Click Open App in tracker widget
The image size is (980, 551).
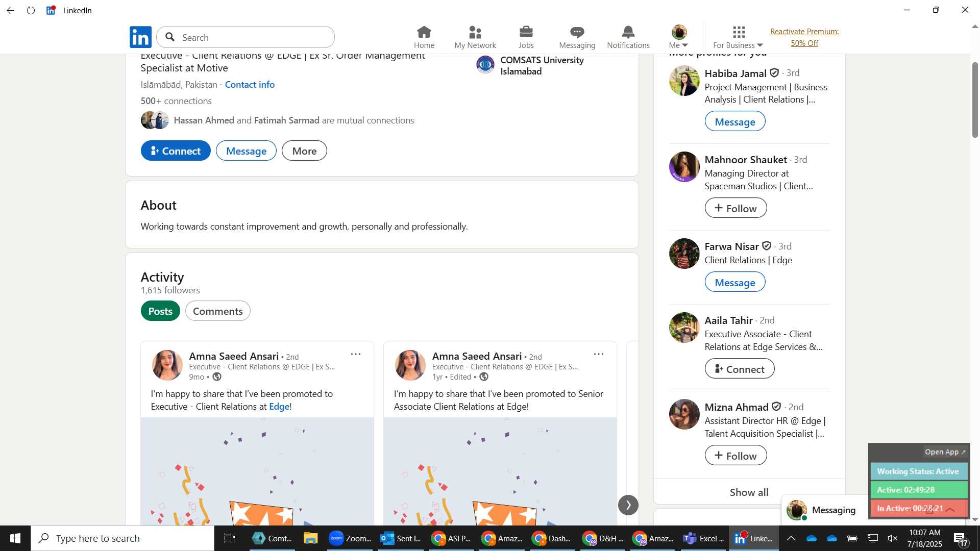coord(945,452)
